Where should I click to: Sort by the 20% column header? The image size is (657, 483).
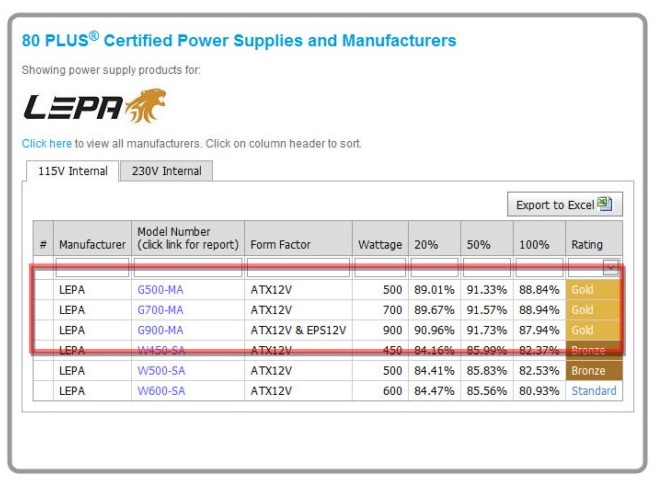point(435,238)
